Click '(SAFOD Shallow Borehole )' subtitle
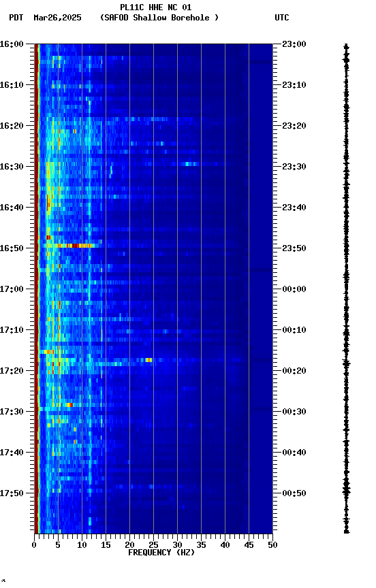376x588 pixels. point(159,18)
